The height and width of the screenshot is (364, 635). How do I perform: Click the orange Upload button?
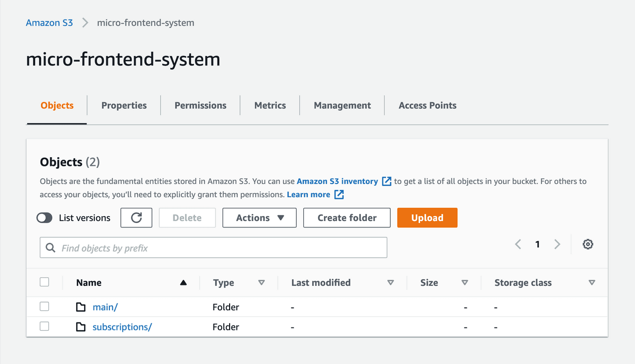pyautogui.click(x=427, y=218)
